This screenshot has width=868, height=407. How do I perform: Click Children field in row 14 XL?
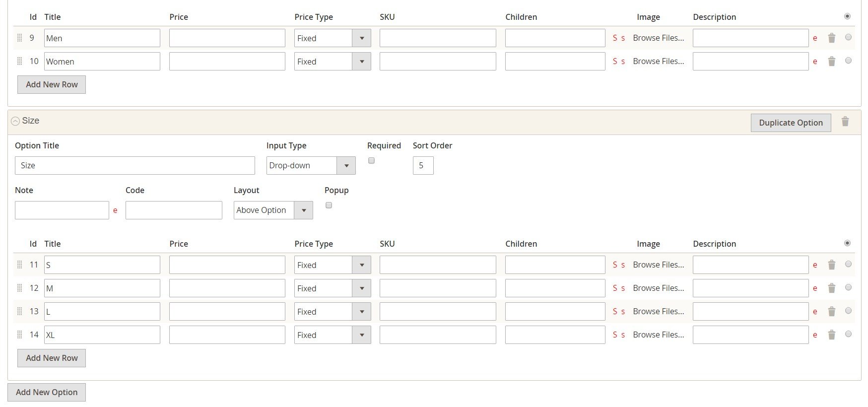555,335
